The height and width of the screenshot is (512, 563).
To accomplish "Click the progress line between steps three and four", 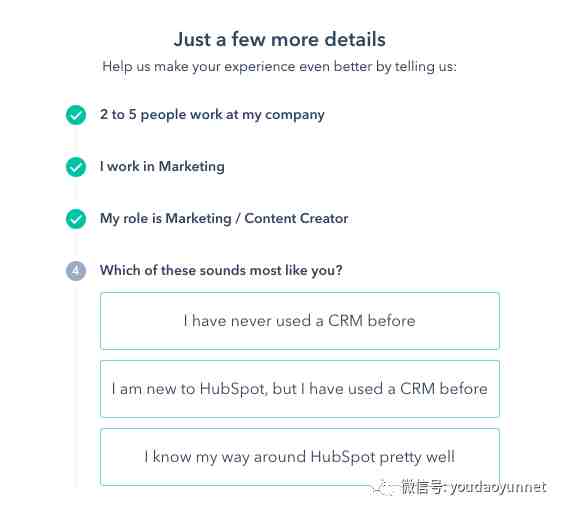I will tap(76, 245).
